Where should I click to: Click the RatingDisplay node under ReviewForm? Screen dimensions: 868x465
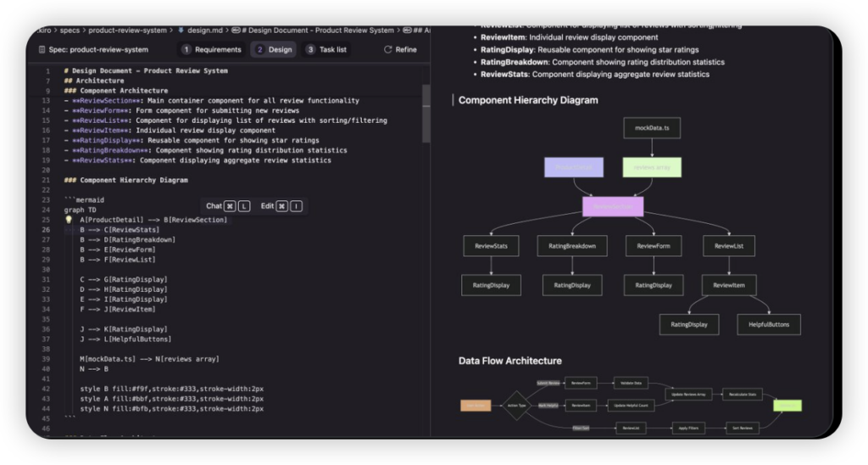click(x=654, y=285)
